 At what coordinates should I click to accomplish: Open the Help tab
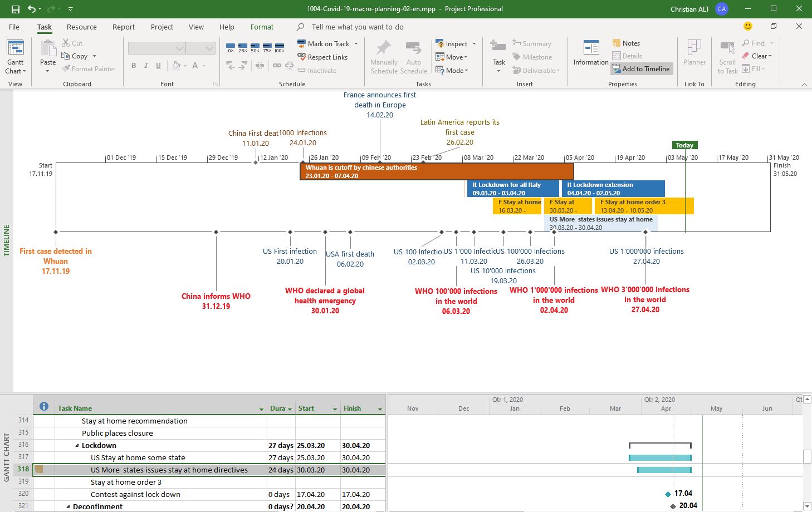pyautogui.click(x=227, y=27)
